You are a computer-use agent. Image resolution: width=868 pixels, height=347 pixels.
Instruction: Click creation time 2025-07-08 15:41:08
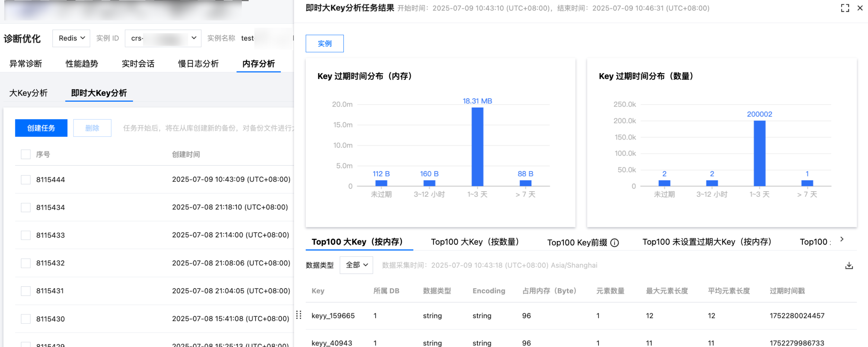[x=231, y=319]
